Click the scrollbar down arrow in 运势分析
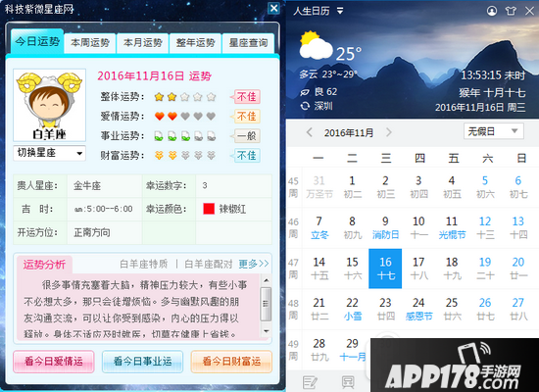539x392 pixels. [266, 331]
